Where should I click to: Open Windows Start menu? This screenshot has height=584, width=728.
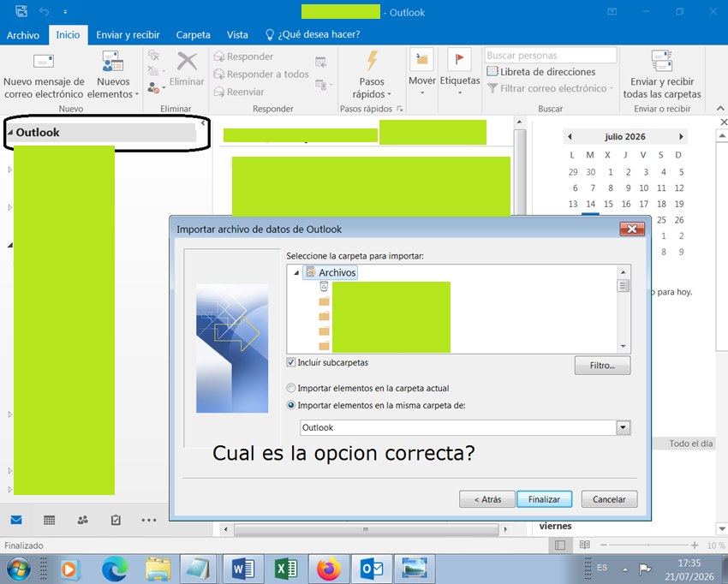pos(19,569)
